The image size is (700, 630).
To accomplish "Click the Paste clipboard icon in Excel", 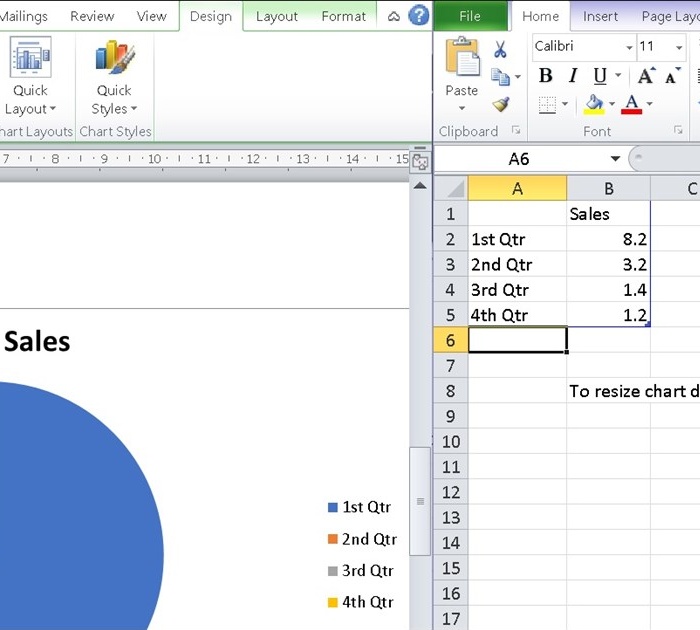I will tap(462, 56).
